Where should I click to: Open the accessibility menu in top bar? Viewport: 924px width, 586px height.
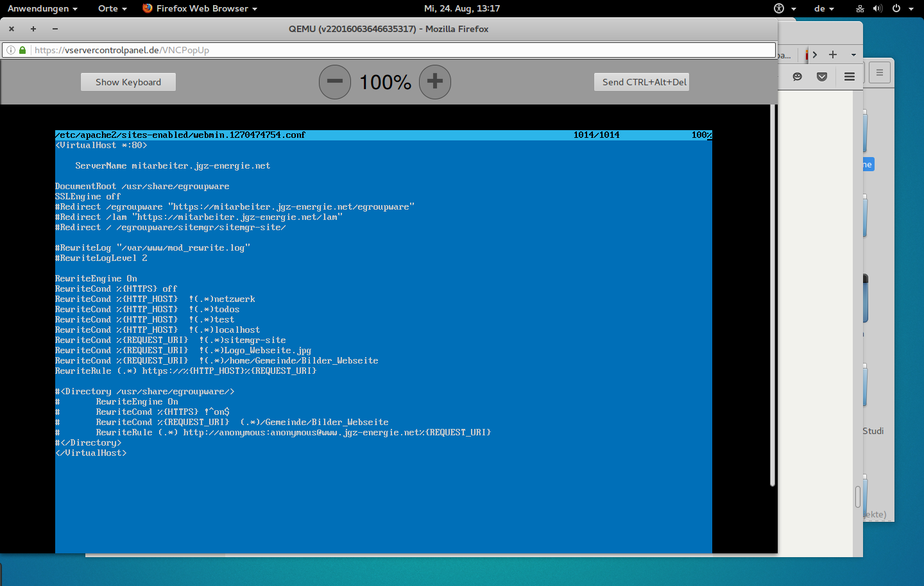click(784, 8)
